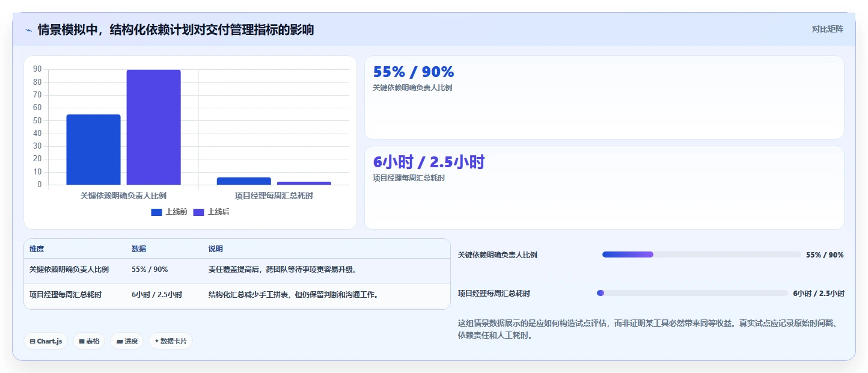Click the 表格 tag chip

89,341
